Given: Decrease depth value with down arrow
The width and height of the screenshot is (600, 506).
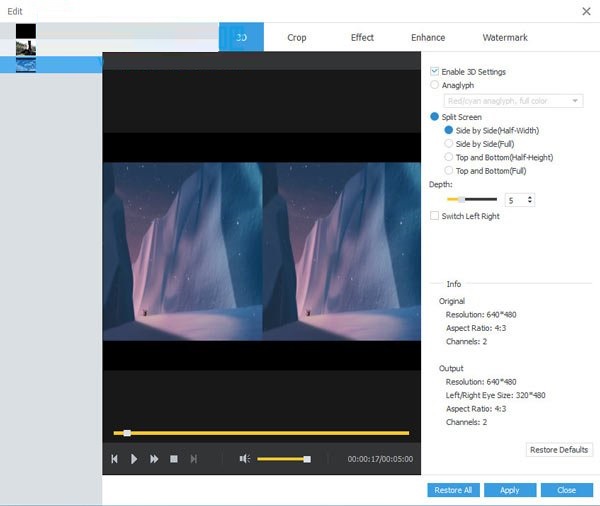Looking at the screenshot, I should 530,202.
